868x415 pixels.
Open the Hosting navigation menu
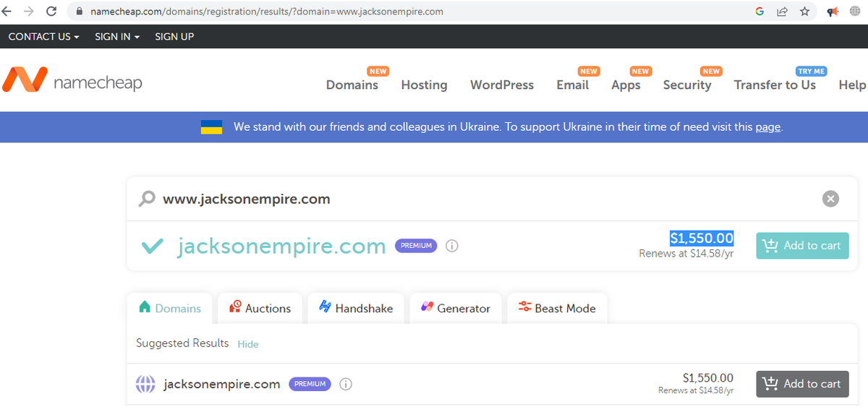425,85
